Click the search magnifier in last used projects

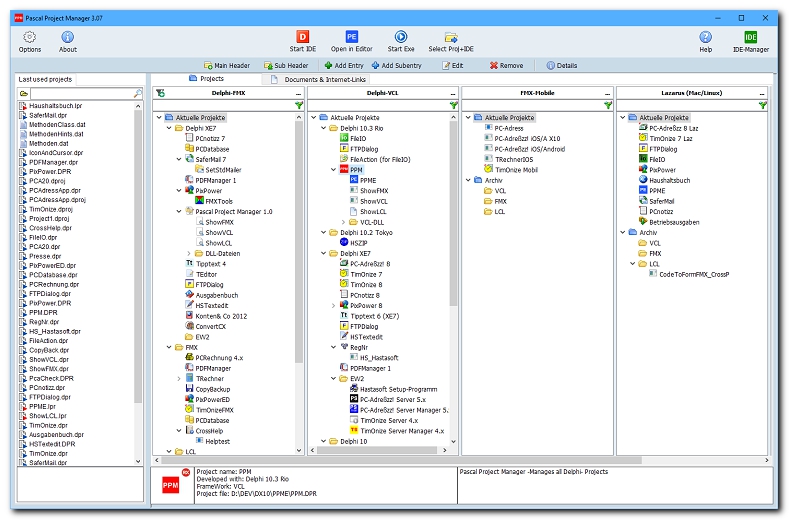[x=138, y=94]
